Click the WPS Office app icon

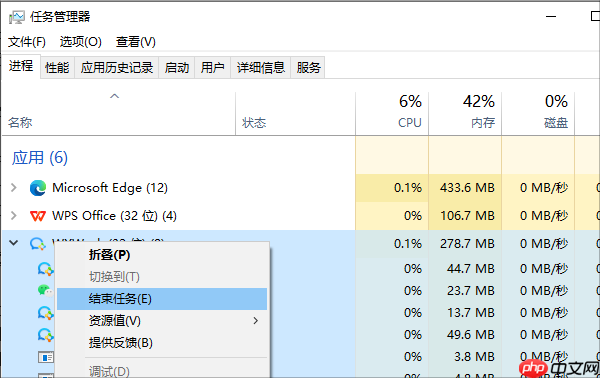[x=38, y=216]
